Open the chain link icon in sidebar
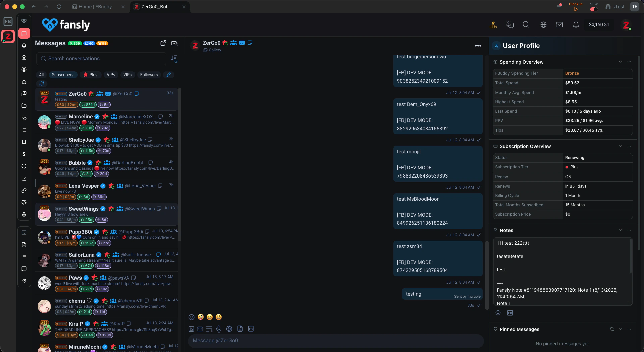This screenshot has width=644, height=352. tap(24, 190)
